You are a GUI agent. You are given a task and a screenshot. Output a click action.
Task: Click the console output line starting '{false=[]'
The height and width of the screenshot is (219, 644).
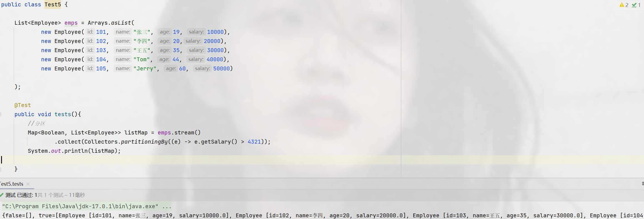click(322, 215)
